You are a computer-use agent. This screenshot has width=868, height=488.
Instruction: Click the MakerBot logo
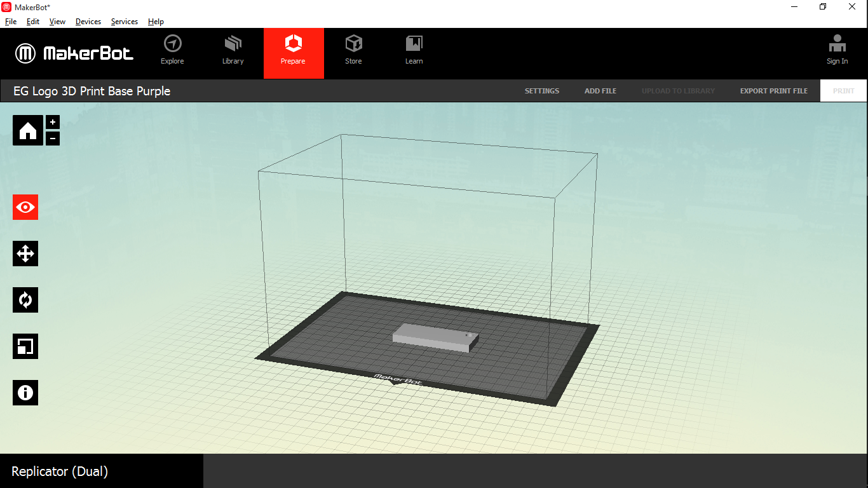point(74,53)
